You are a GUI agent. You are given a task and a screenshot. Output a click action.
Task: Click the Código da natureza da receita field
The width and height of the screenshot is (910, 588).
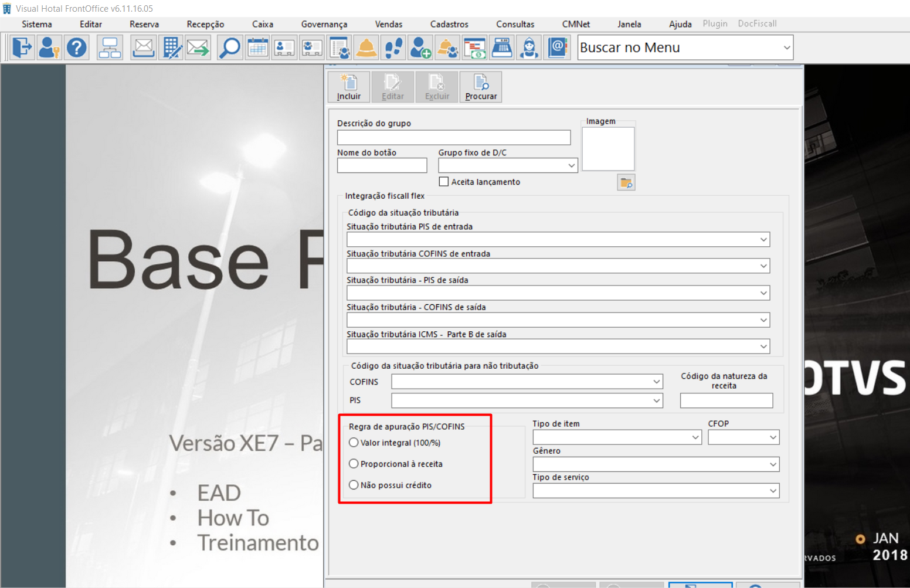(x=726, y=400)
